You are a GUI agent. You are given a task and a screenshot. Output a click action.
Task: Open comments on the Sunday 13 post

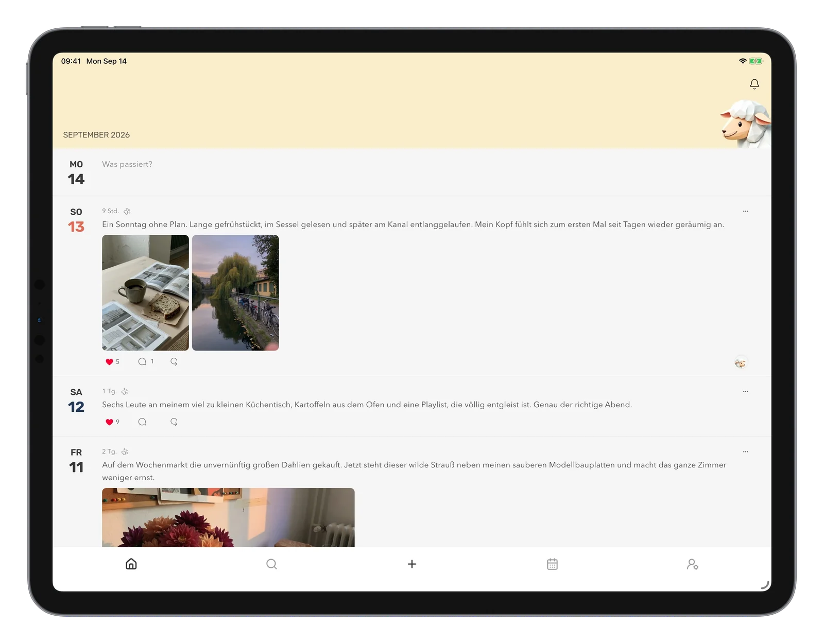(x=142, y=361)
